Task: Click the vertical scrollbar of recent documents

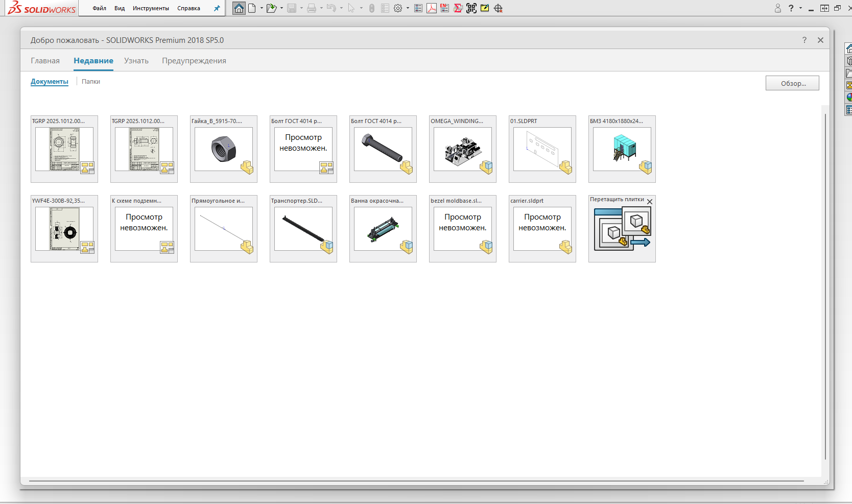Action: (x=825, y=286)
